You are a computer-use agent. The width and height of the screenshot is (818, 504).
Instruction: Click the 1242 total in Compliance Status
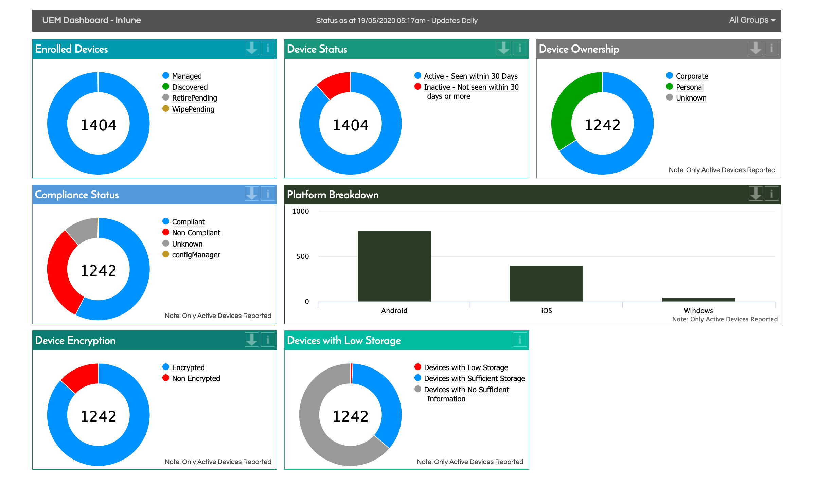99,271
